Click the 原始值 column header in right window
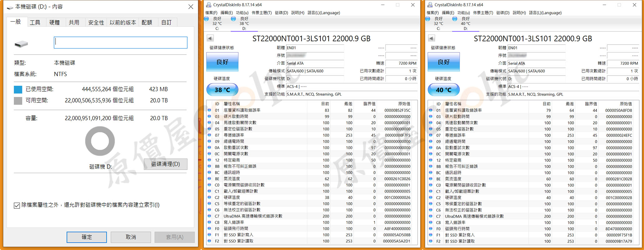Image resolution: width=644 pixels, height=250 pixels. [x=626, y=104]
